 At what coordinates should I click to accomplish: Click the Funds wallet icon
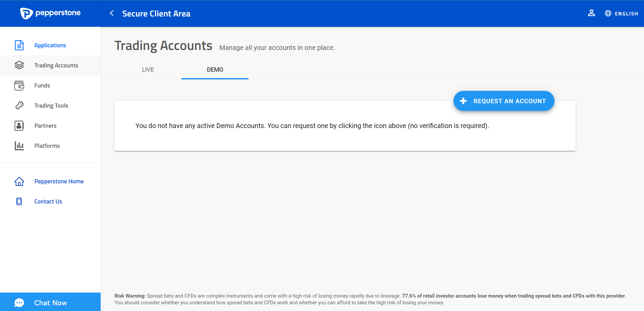pos(19,85)
